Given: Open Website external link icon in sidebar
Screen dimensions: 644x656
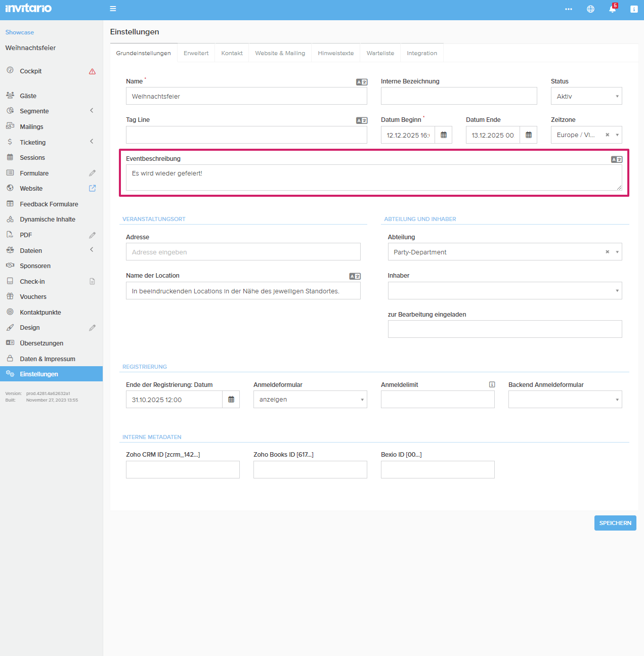Looking at the screenshot, I should click(x=92, y=188).
